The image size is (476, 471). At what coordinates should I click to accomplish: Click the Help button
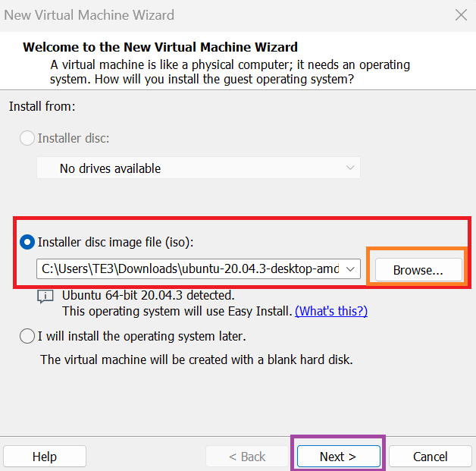coord(45,457)
